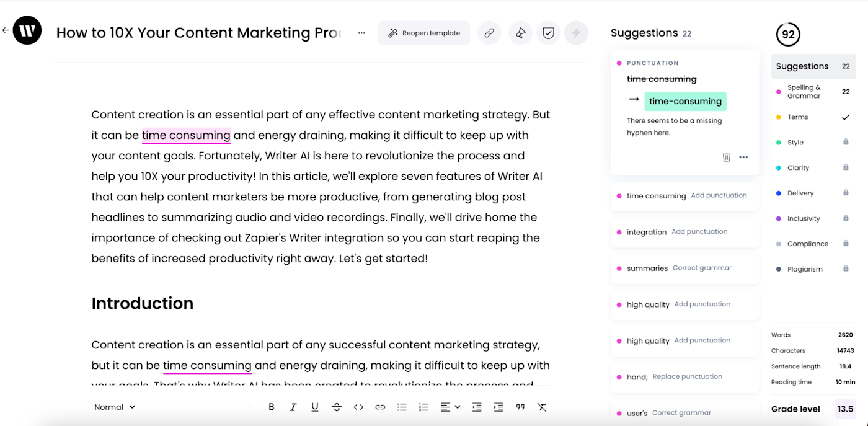Click the lock icon beside Plagiarism
This screenshot has height=426, width=868.
846,268
